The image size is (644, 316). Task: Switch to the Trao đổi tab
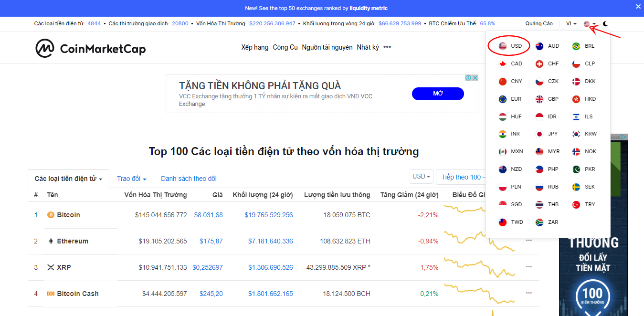132,178
